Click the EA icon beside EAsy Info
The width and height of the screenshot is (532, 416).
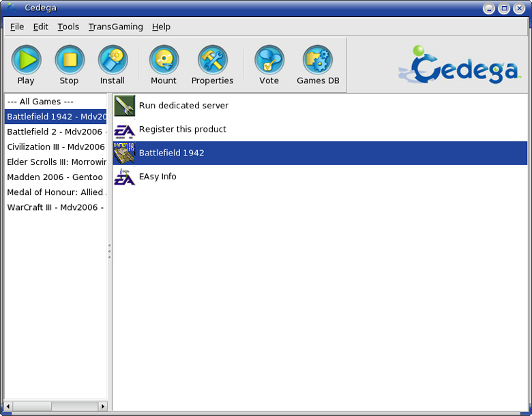pyautogui.click(x=125, y=177)
